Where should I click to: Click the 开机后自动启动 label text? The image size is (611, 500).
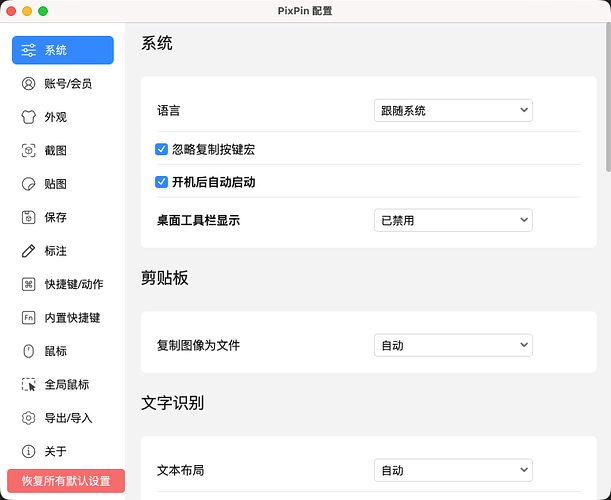[214, 182]
